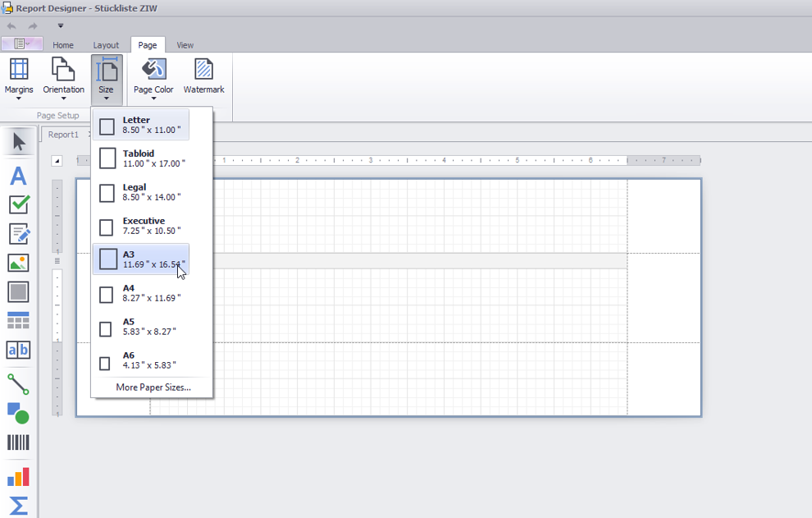Pick the Label text tool
The height and width of the screenshot is (518, 812).
coord(18,176)
